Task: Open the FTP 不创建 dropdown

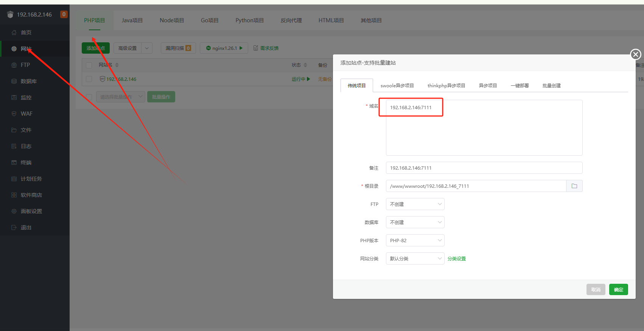Action: click(x=415, y=204)
